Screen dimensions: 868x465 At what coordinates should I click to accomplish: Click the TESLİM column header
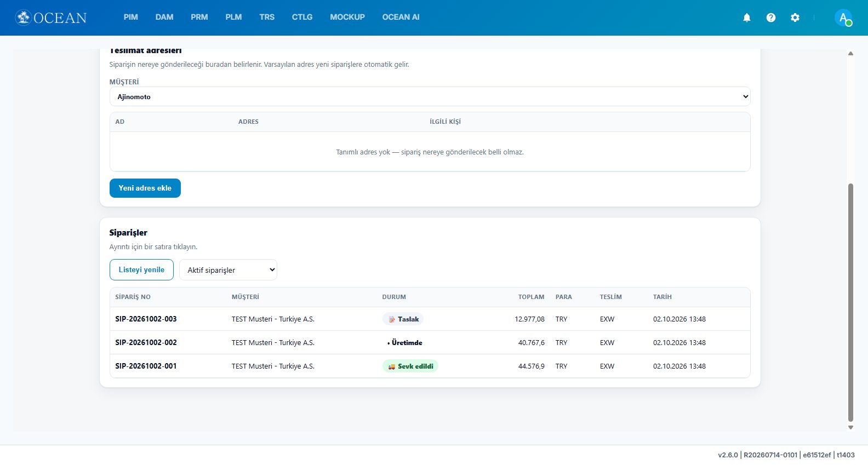610,297
